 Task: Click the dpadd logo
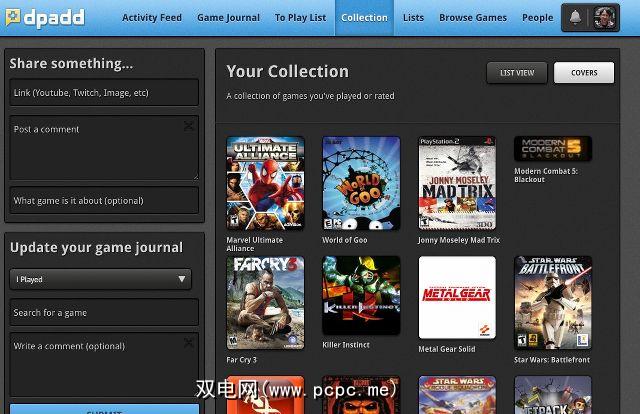click(x=45, y=18)
